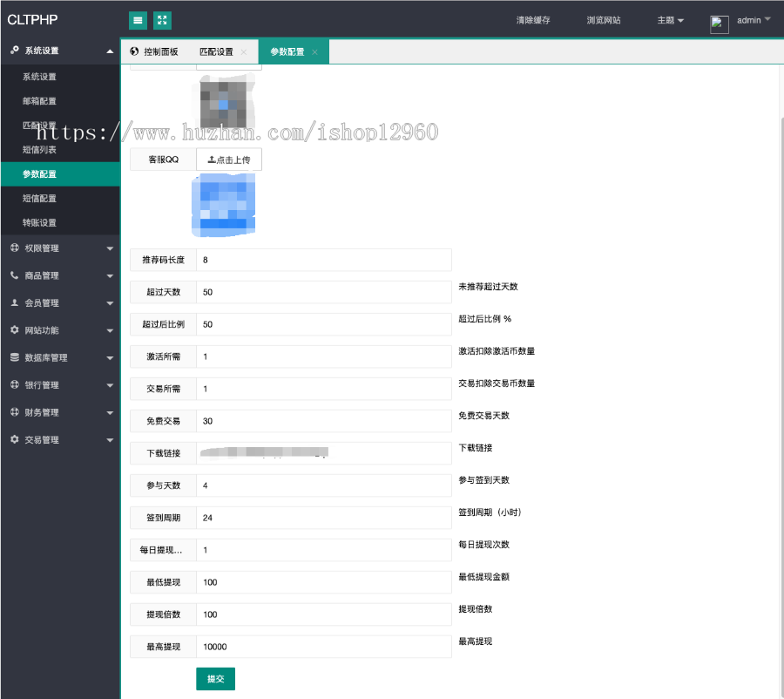This screenshot has width=784, height=699.
Task: Click the 最低提现 input field
Action: [x=324, y=582]
